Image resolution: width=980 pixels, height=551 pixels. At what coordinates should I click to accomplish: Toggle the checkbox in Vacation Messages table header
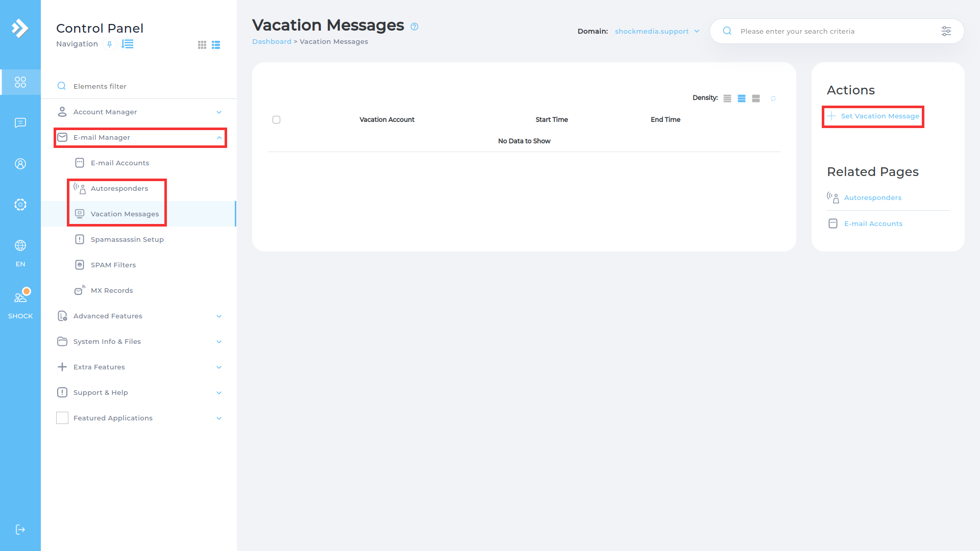click(x=277, y=119)
